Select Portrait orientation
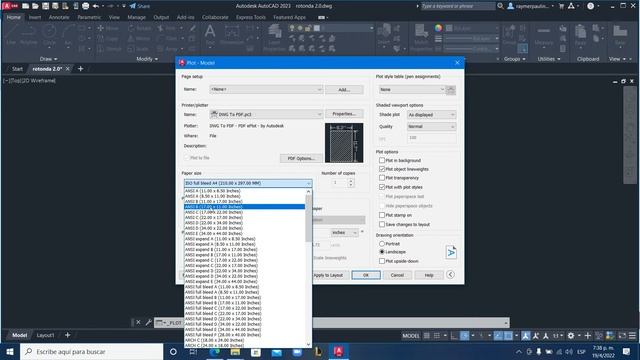640x360 pixels. (382, 244)
